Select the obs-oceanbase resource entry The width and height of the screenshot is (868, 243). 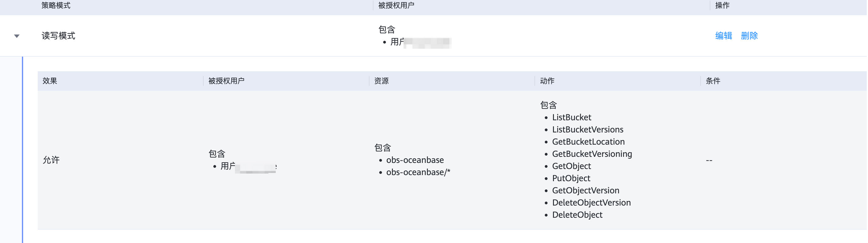click(x=415, y=160)
